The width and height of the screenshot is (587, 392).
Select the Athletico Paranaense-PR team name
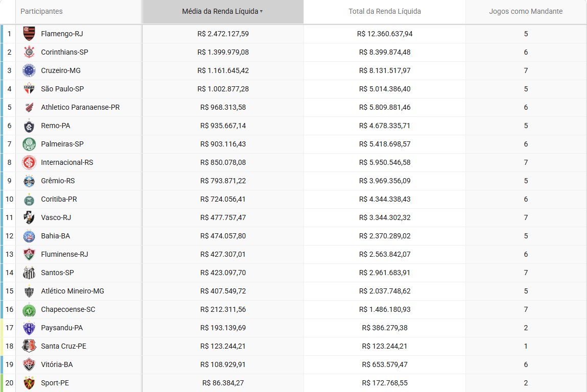click(x=81, y=107)
